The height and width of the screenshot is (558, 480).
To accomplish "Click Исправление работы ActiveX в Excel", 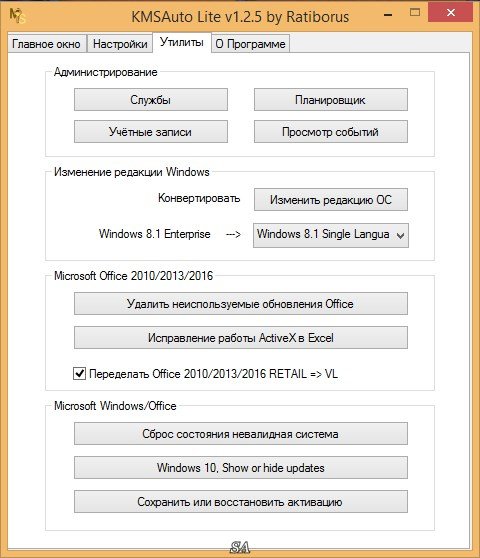I will [x=241, y=337].
